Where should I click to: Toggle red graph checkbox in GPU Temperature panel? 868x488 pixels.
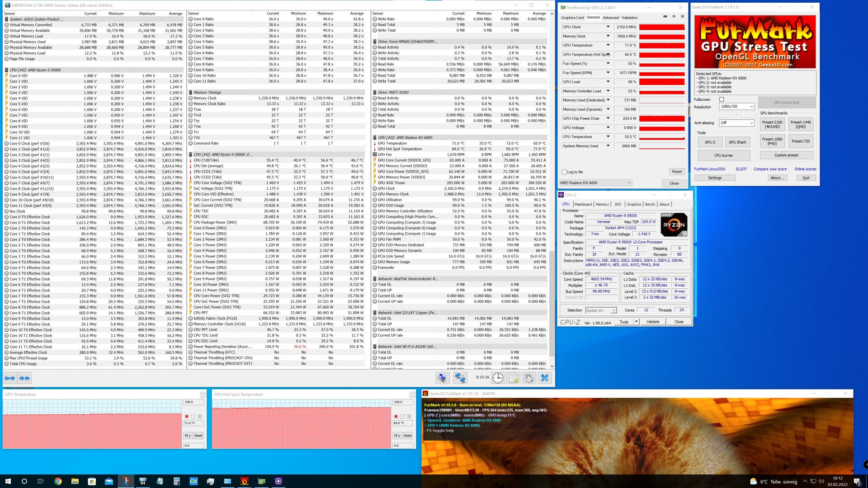[x=187, y=416]
